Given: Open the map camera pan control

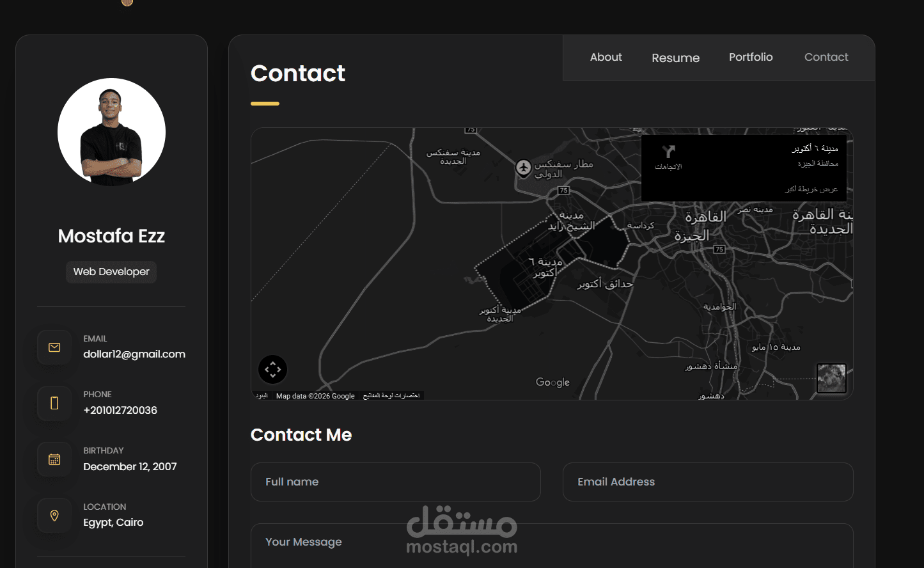Looking at the screenshot, I should pos(272,370).
